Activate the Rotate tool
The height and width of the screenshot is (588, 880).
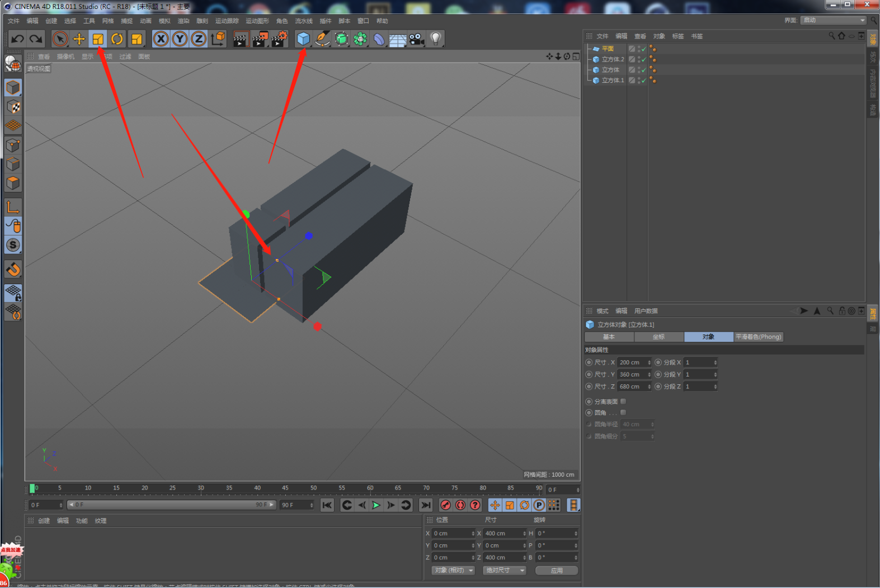pos(117,39)
